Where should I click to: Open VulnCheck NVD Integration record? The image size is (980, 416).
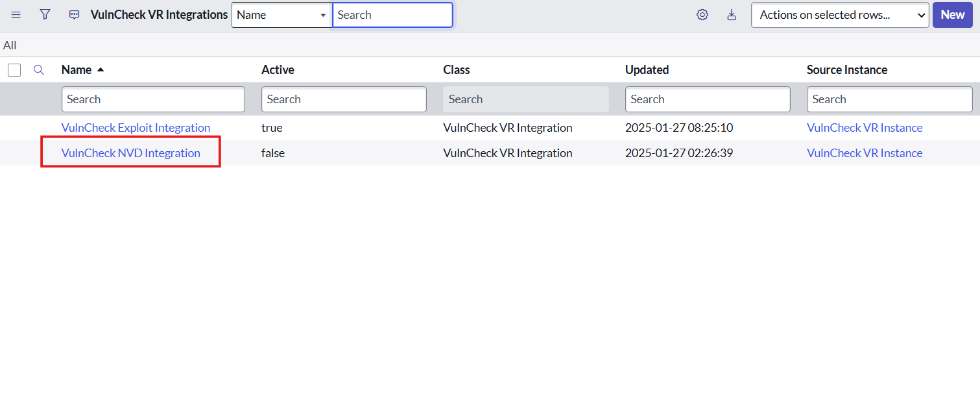(130, 153)
